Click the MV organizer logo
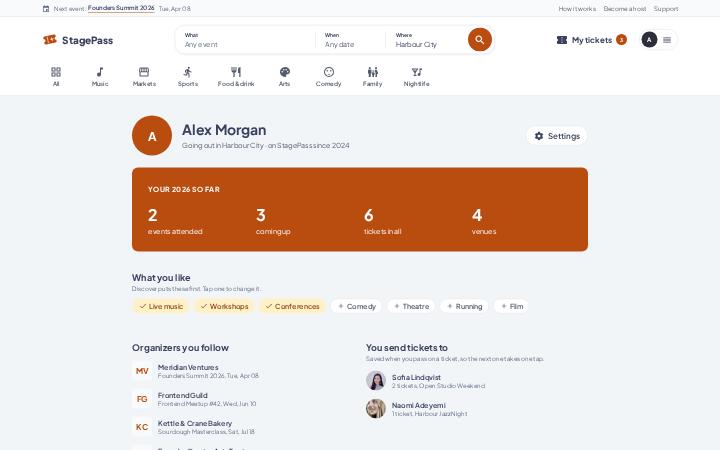 pos(142,371)
